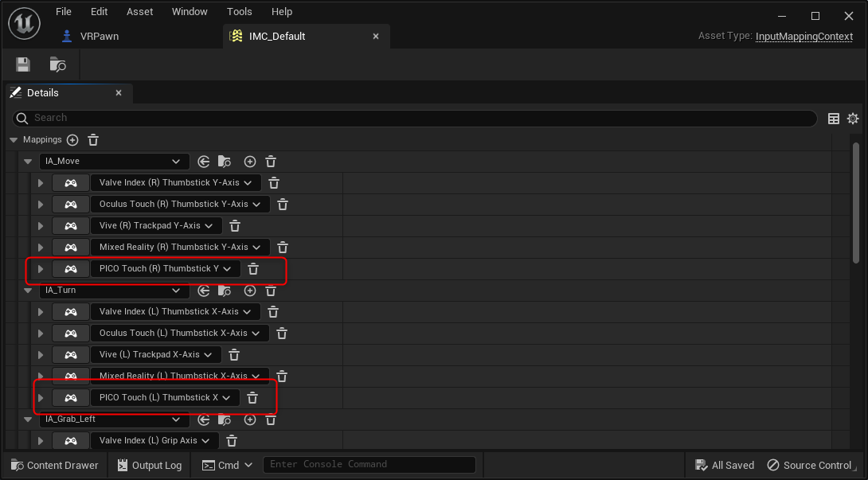
Task: Delete PICO Touch (L) Thumbstick X binding
Action: coord(252,398)
